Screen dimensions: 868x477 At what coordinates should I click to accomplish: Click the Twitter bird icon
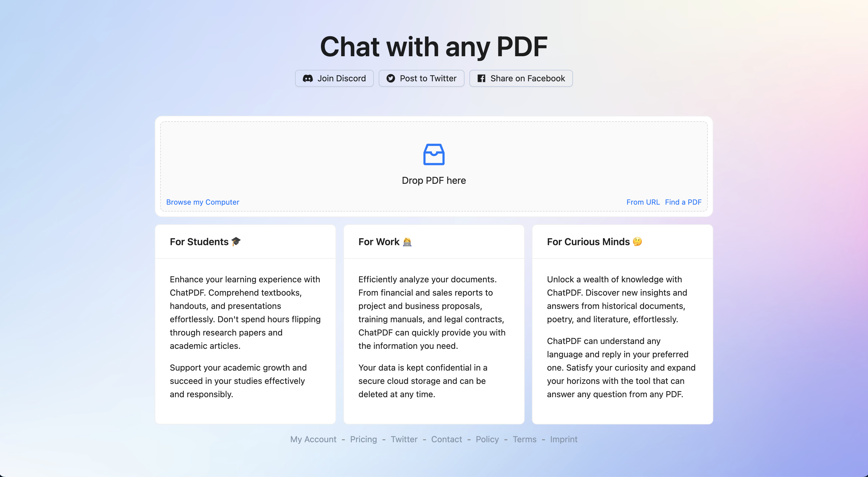(x=390, y=78)
